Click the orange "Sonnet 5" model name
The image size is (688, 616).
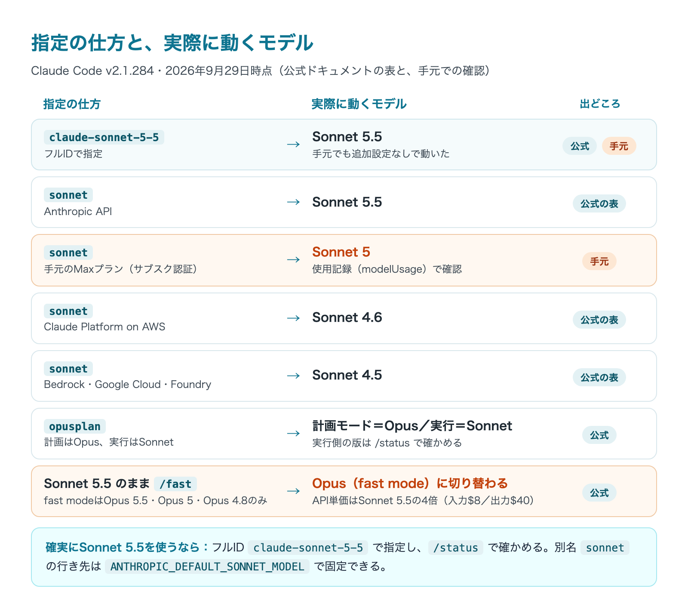point(341,252)
